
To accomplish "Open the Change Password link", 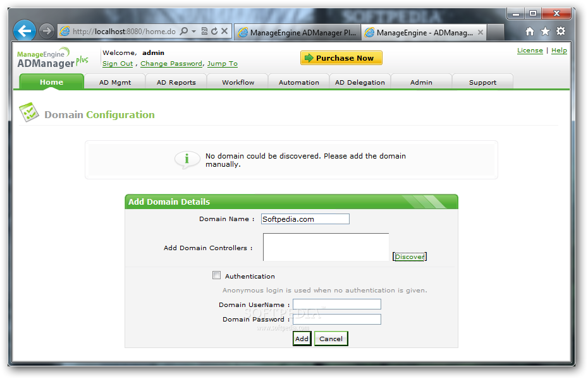I will point(171,64).
